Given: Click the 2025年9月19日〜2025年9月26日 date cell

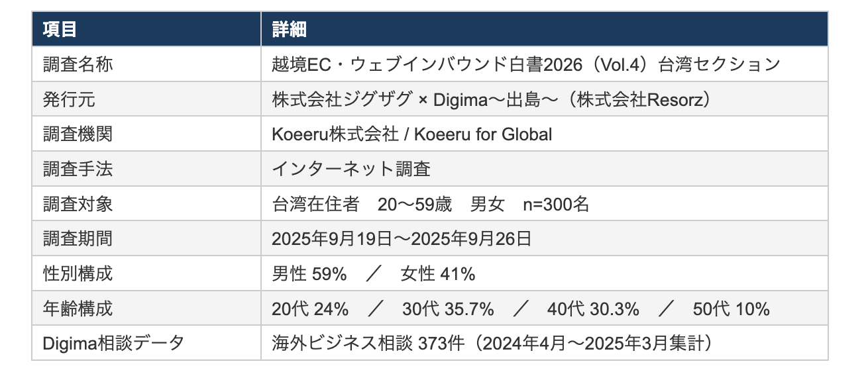Looking at the screenshot, I should (x=402, y=238).
